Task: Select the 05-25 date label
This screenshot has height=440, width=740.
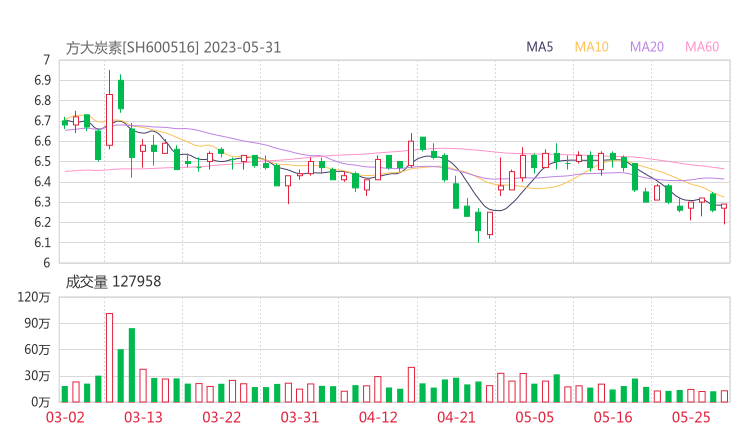Action: point(691,417)
